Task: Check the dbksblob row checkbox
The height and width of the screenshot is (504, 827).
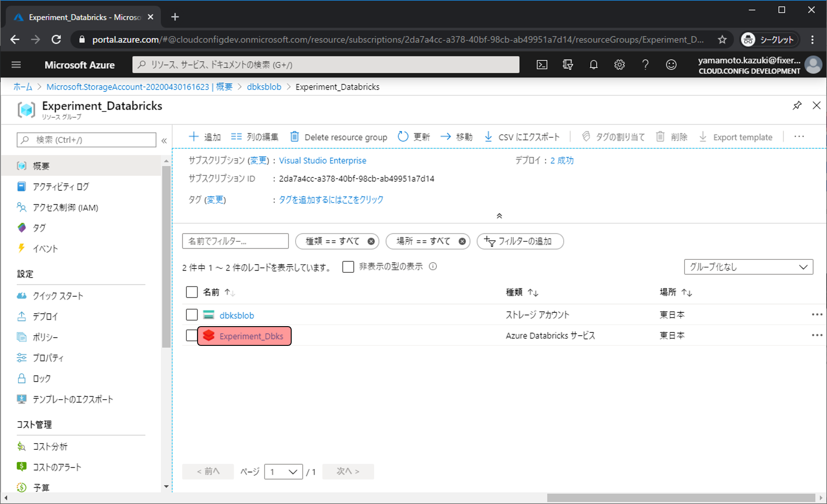Action: point(192,315)
